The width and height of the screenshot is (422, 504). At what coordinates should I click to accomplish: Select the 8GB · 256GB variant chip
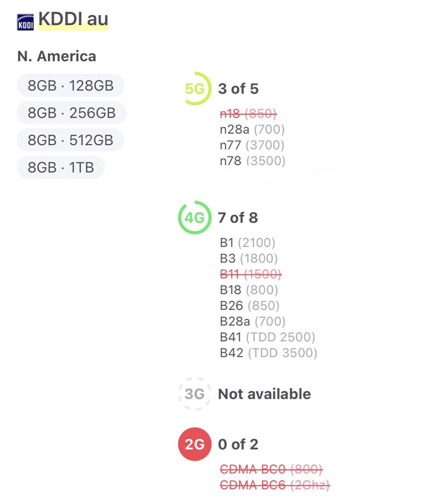point(71,113)
